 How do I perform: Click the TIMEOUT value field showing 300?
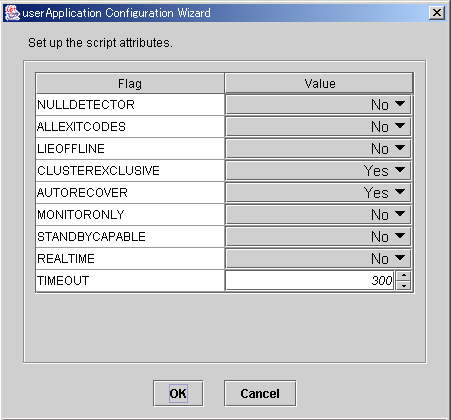tap(310, 281)
